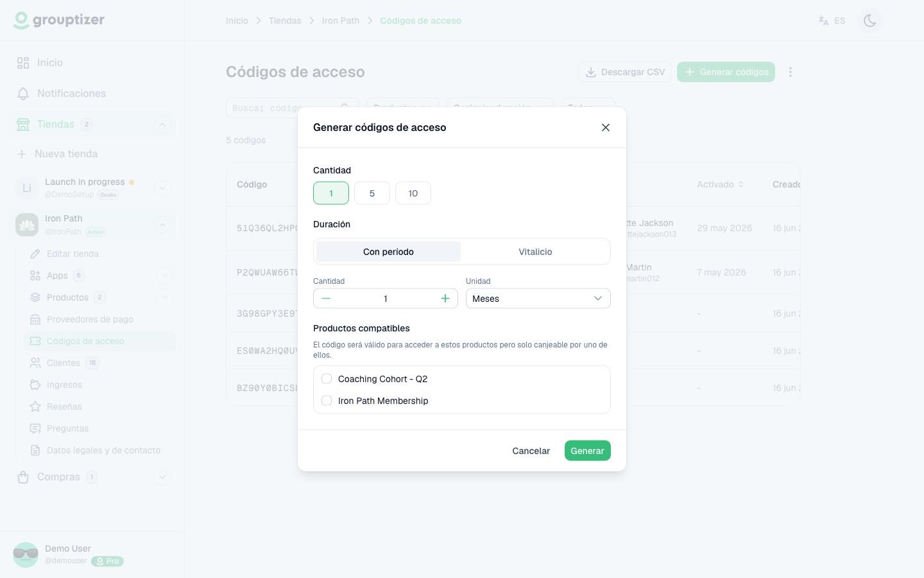Open Inicio dashboard icon in sidebar

tap(23, 63)
